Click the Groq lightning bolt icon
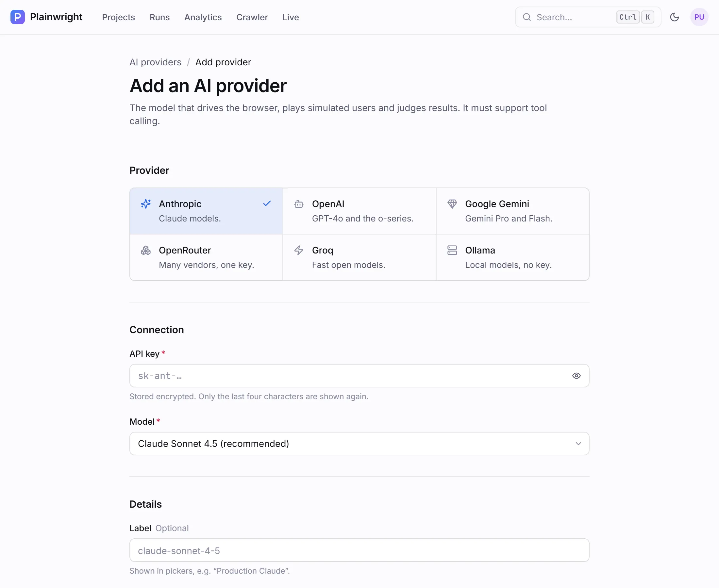This screenshot has width=719, height=588. (x=298, y=250)
